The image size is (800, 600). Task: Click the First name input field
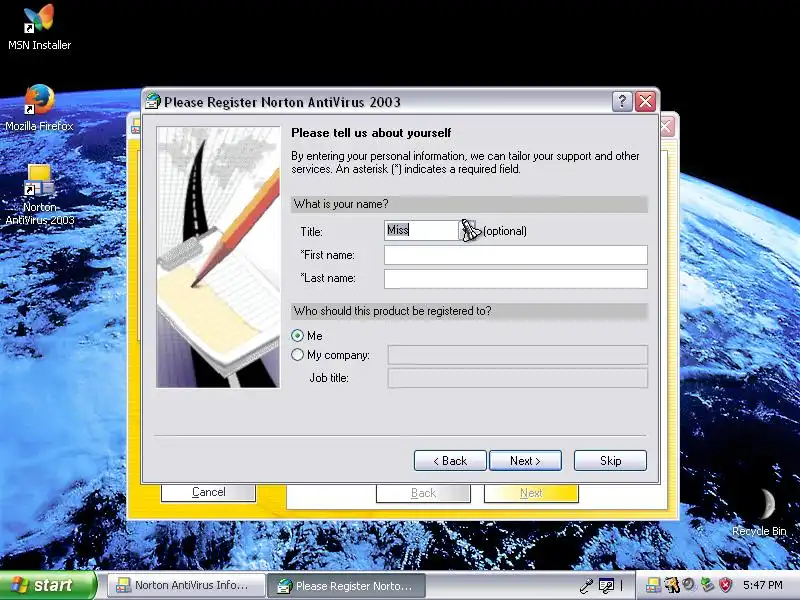[x=516, y=255]
